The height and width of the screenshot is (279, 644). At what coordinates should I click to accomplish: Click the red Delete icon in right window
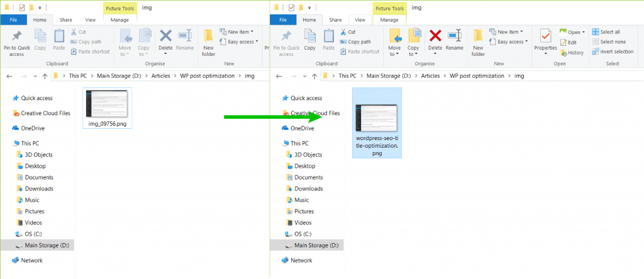(x=435, y=36)
